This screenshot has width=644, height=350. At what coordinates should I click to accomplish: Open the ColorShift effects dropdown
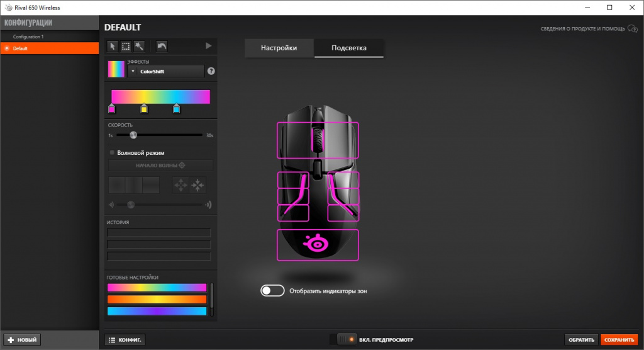tap(166, 72)
